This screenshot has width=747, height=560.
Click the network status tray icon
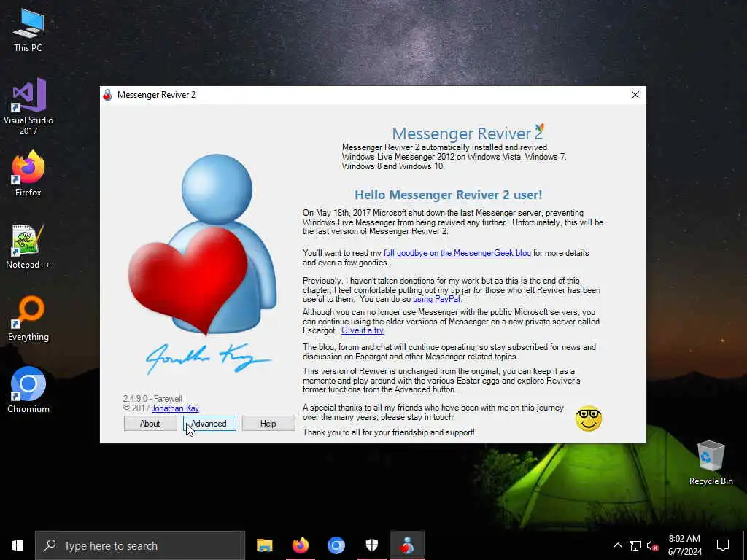(635, 545)
